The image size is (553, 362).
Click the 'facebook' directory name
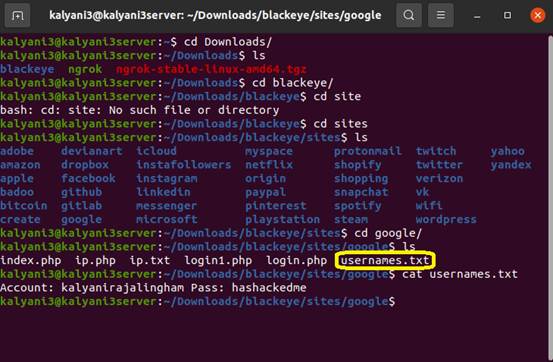pos(88,179)
